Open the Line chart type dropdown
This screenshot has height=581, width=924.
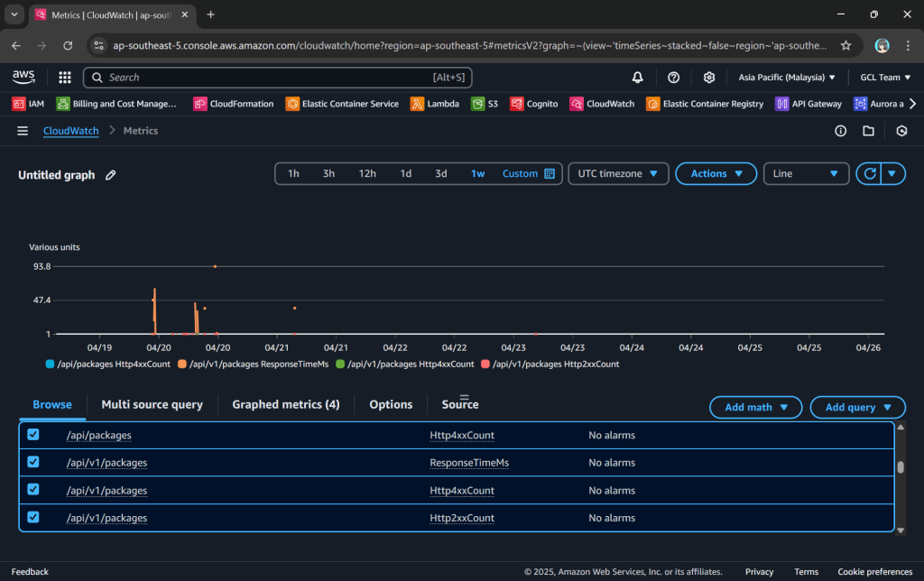[x=806, y=174]
